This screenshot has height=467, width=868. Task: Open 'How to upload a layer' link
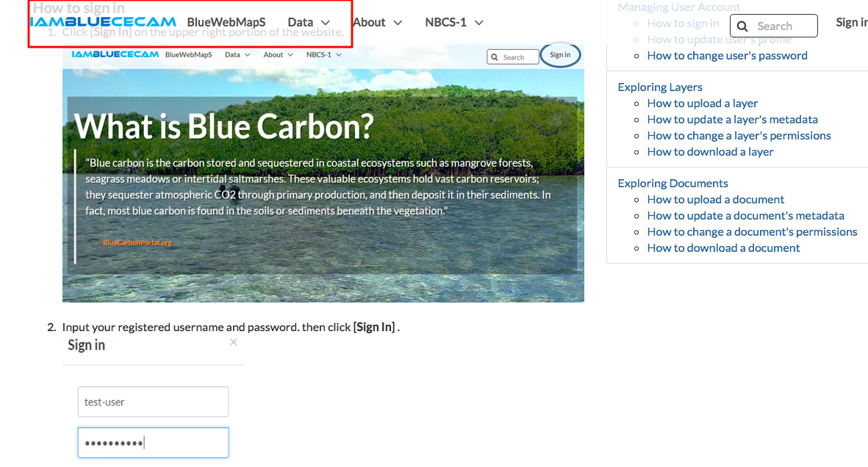click(x=703, y=103)
